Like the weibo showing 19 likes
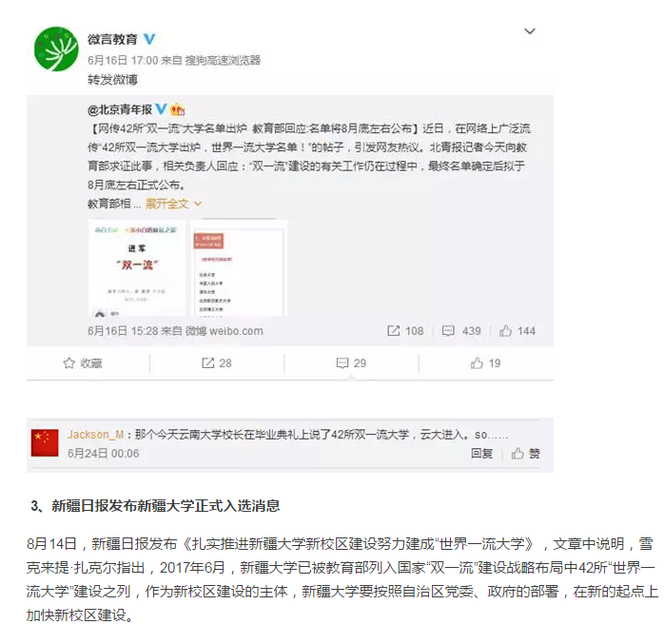The height and width of the screenshot is (644, 664). (486, 363)
